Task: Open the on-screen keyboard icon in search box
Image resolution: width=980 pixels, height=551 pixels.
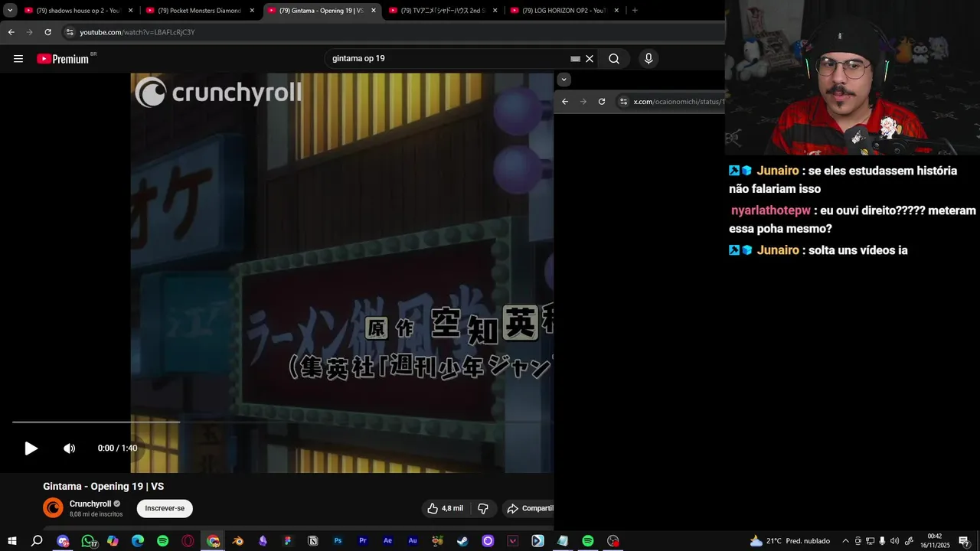Action: pos(576,59)
